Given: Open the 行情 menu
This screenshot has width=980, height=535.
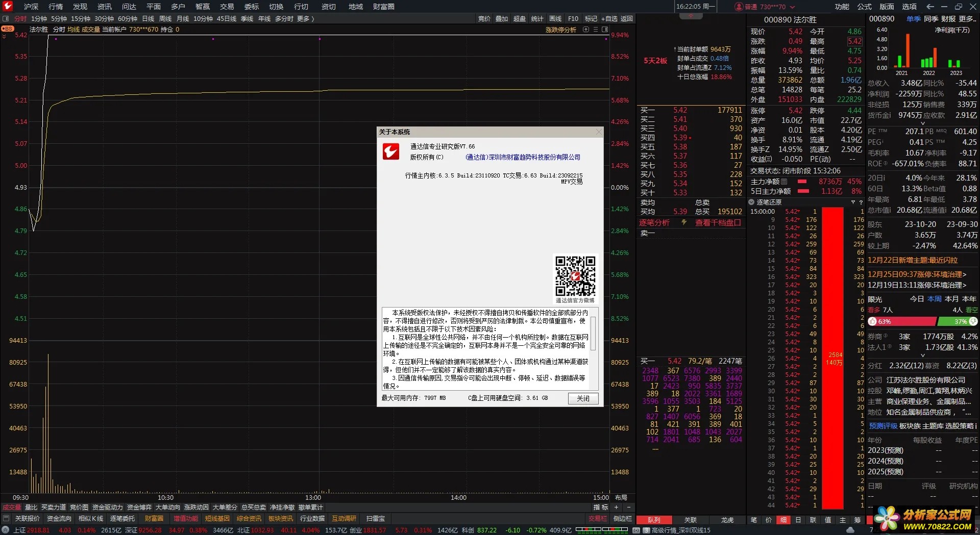Looking at the screenshot, I should click(56, 7).
